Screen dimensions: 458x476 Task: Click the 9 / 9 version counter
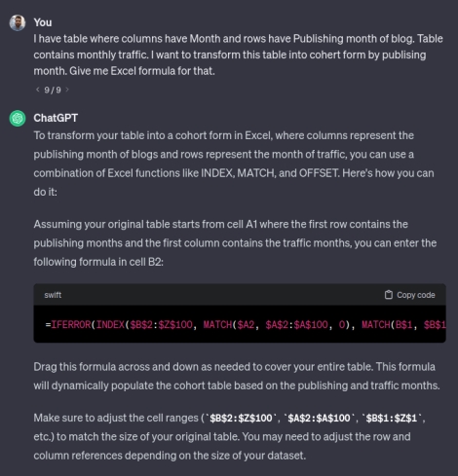pyautogui.click(x=53, y=90)
